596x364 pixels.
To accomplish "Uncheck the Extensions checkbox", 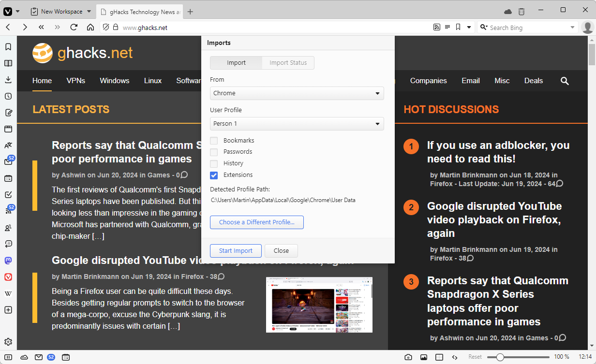I will click(x=214, y=175).
